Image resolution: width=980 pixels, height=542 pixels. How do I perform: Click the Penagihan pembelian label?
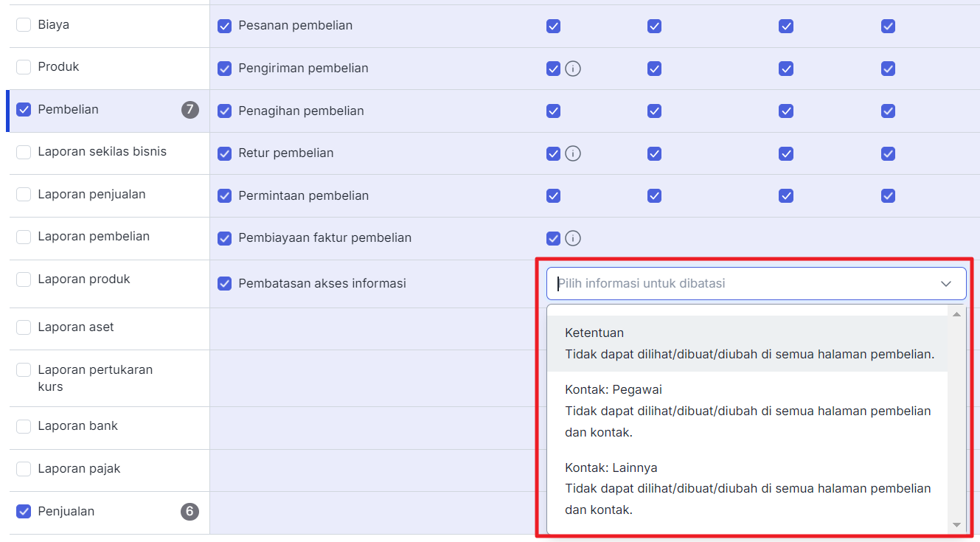point(301,111)
